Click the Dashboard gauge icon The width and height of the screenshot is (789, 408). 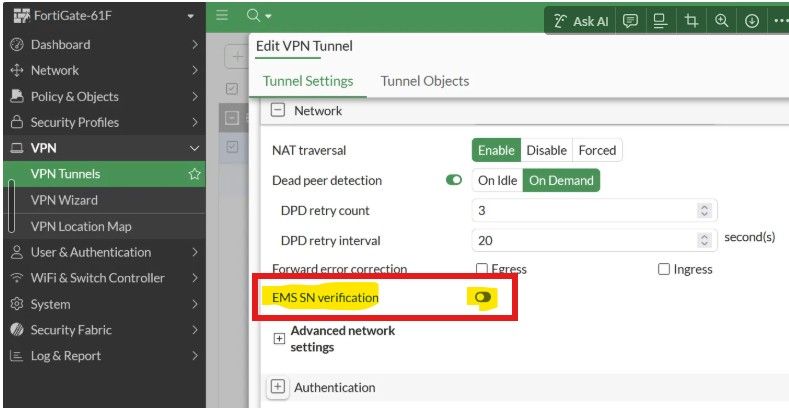[x=17, y=44]
